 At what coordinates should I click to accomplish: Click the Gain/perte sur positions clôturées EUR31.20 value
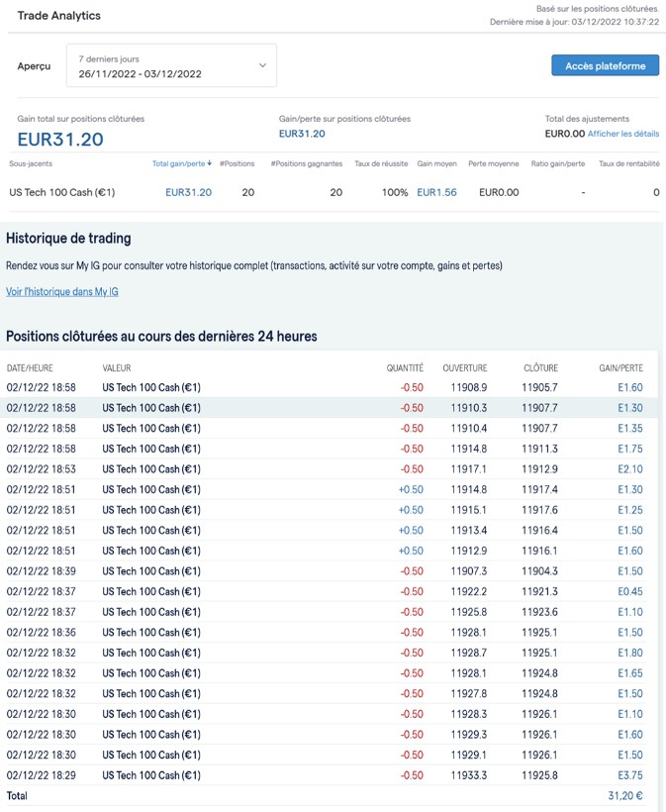coord(302,134)
